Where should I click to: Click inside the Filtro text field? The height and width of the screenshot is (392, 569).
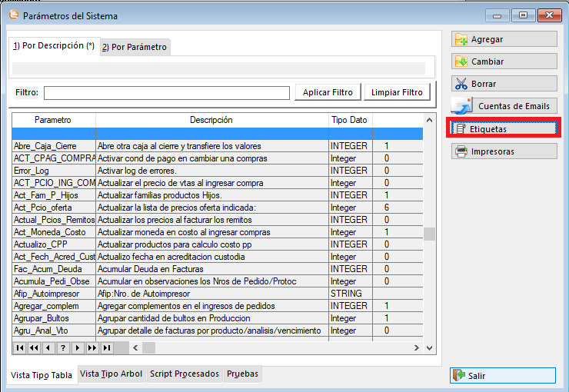[166, 93]
